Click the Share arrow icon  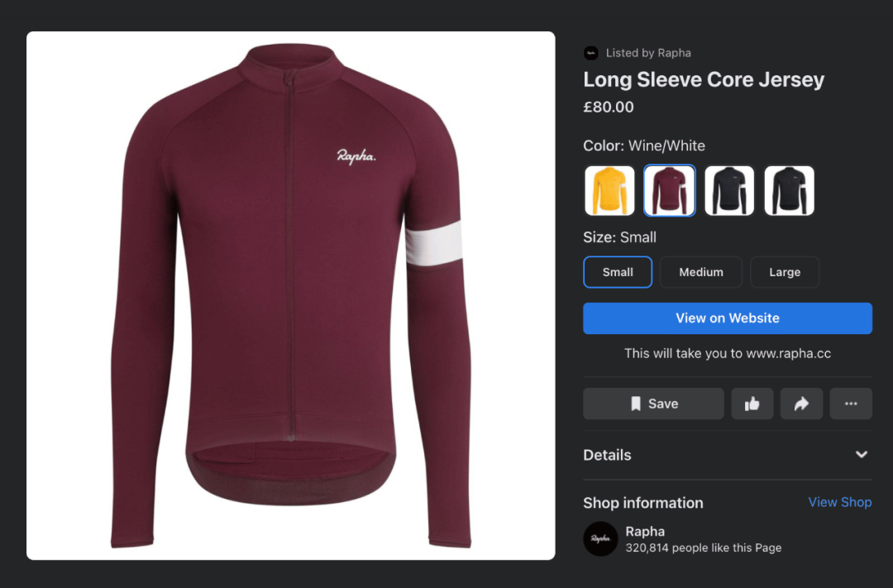(x=802, y=404)
